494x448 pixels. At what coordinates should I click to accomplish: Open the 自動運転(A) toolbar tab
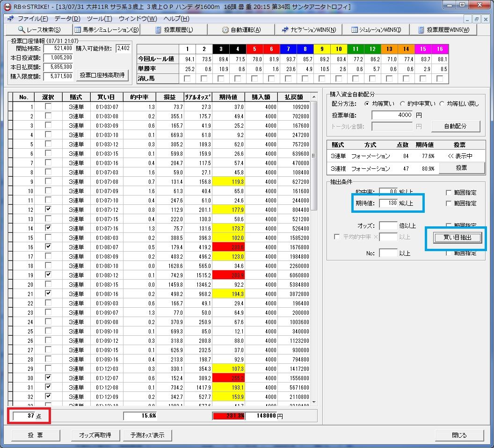(x=241, y=29)
